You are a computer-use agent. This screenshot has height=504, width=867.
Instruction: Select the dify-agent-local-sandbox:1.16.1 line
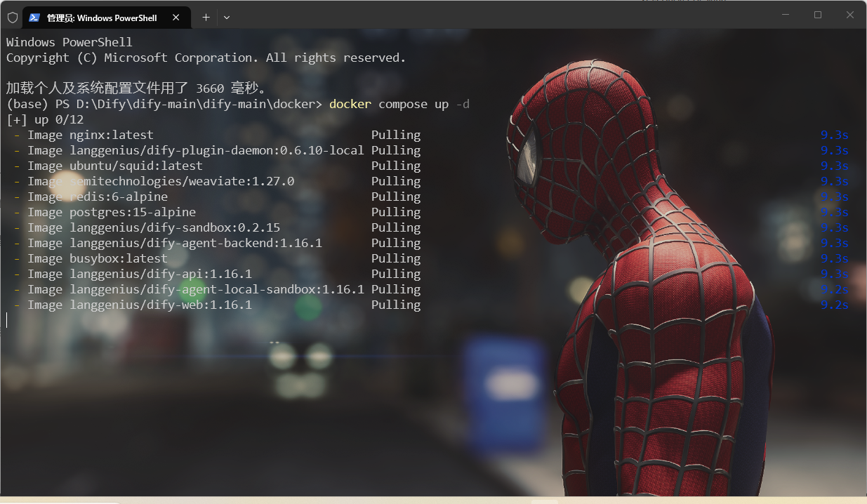click(x=431, y=289)
